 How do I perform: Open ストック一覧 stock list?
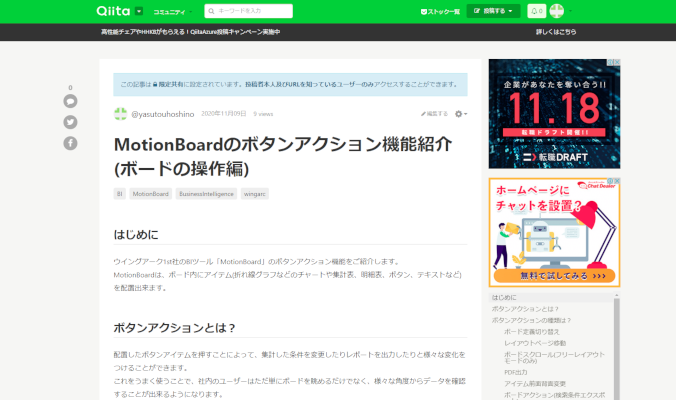tap(440, 12)
